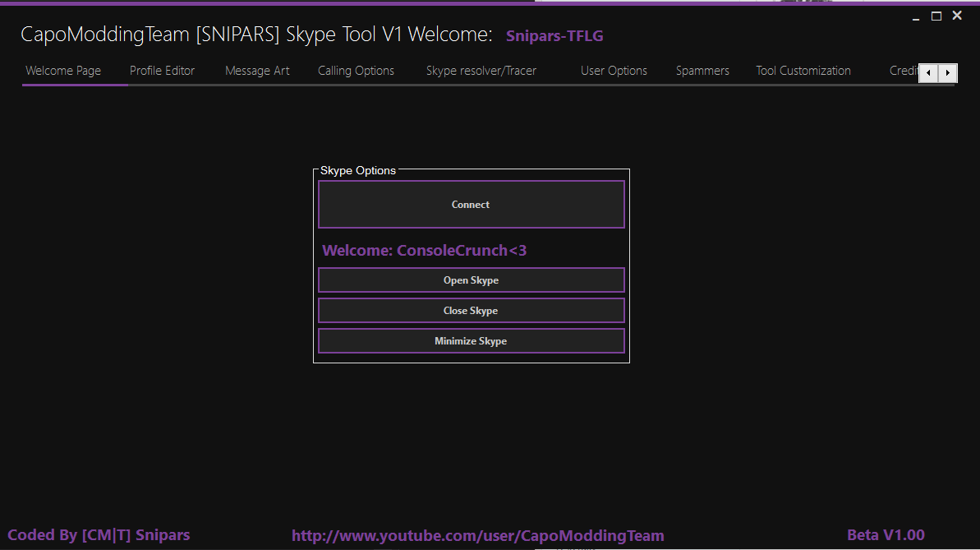The width and height of the screenshot is (980, 550).
Task: Open the Welcome Page tab
Action: click(63, 71)
